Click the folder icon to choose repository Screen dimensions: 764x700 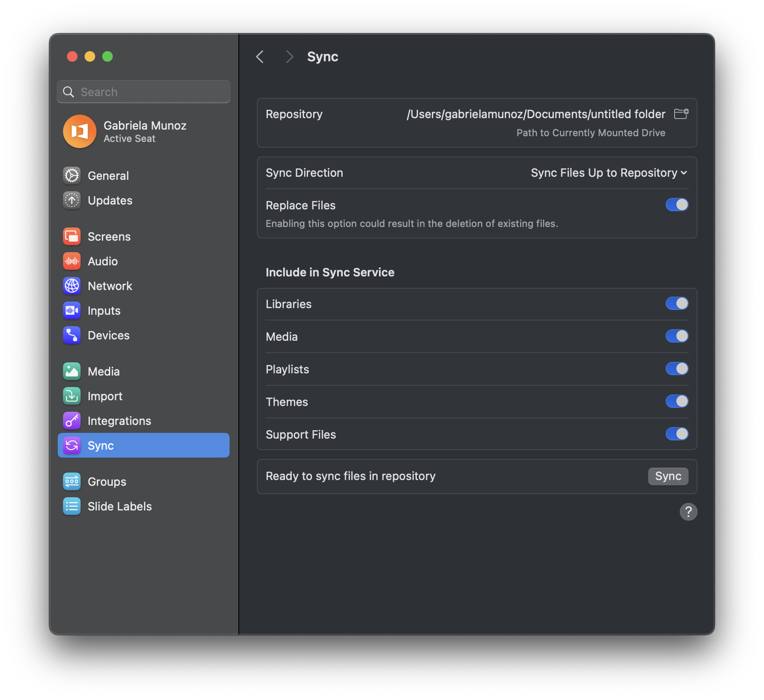coord(681,114)
